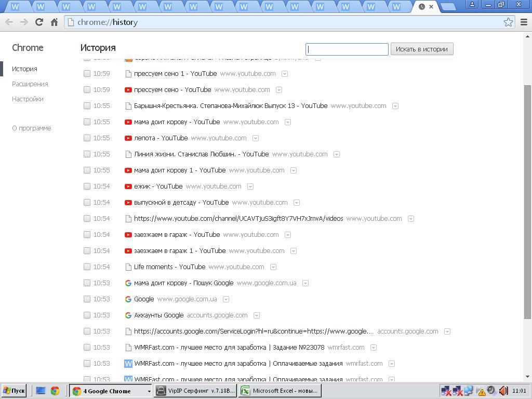This screenshot has height=399, width=532.
Task: Click the forward navigation arrow
Action: click(24, 22)
